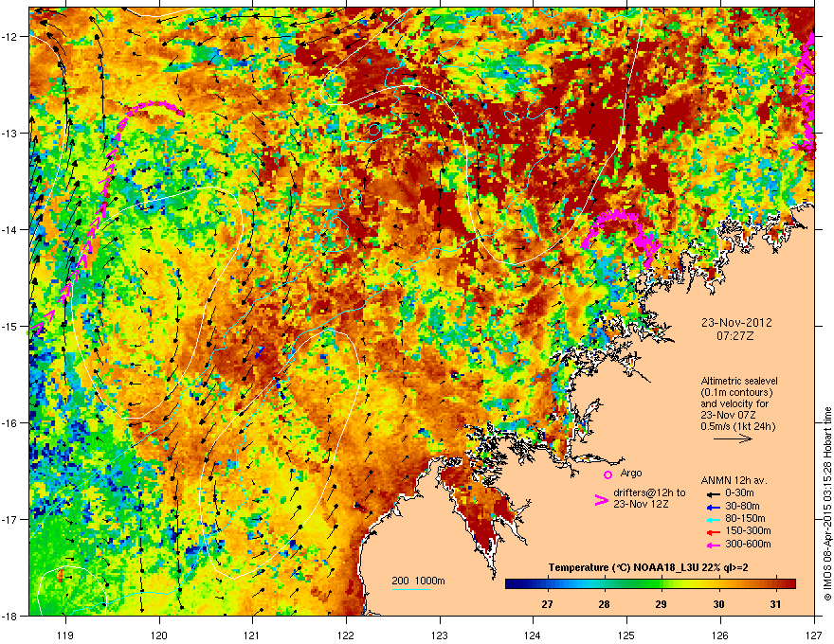
Task: Click the latitude axis label -13
Action: click(x=9, y=134)
